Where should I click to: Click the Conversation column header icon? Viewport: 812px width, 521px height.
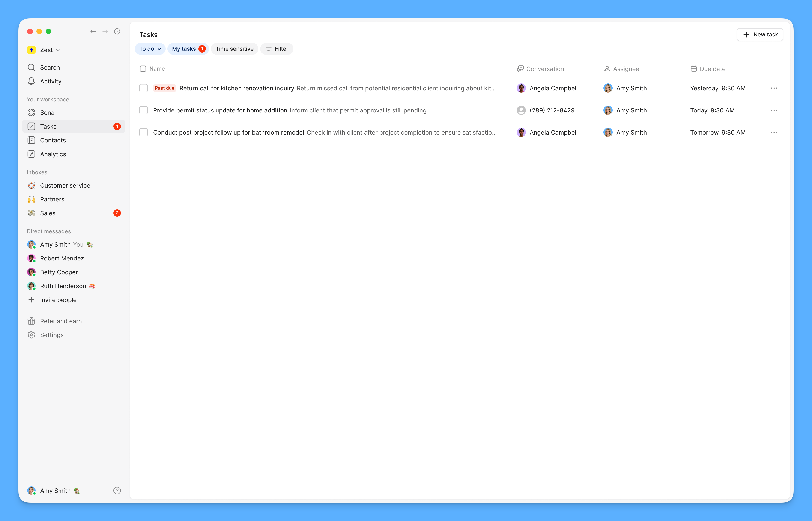pos(520,69)
